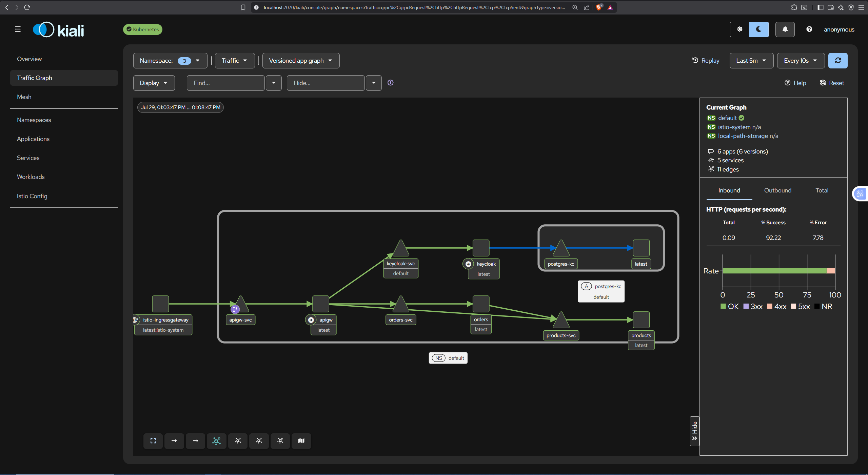Click into the Find input field
The image size is (868, 475).
click(x=225, y=83)
